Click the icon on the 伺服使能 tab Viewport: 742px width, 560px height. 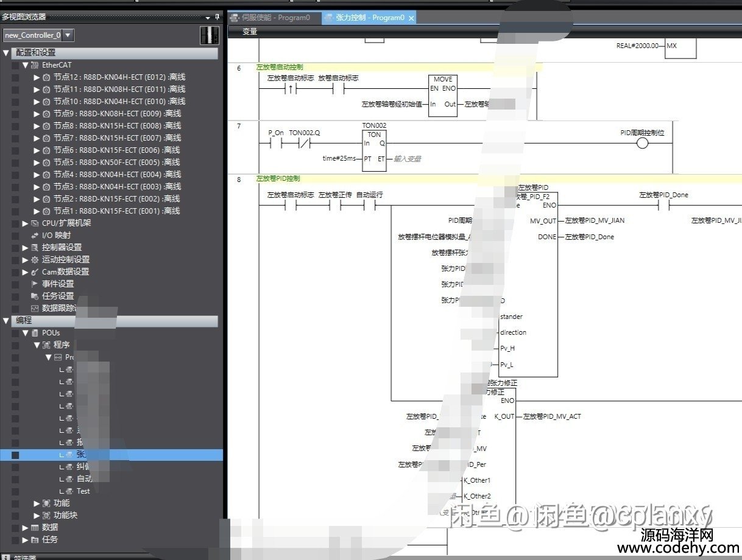[235, 18]
